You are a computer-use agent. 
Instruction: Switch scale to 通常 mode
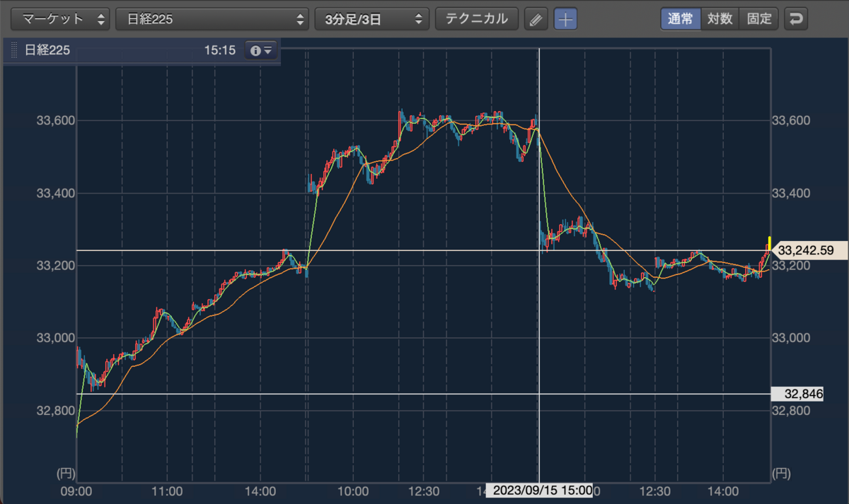pos(681,19)
